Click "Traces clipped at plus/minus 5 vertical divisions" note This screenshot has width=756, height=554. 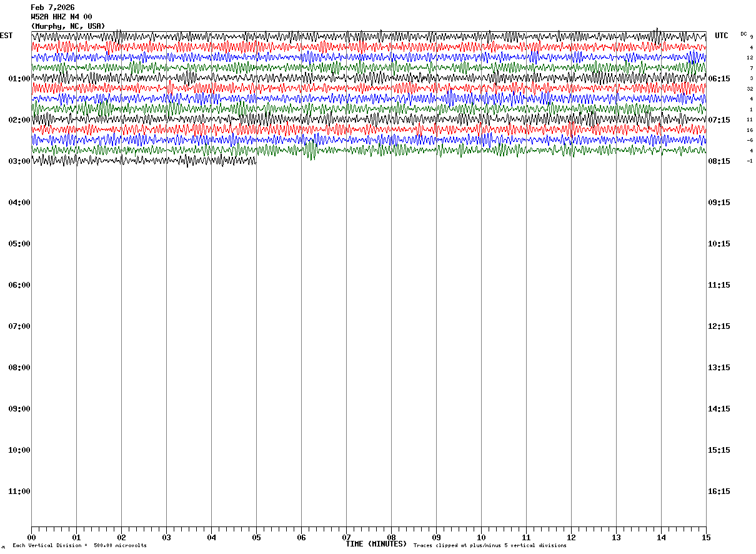(490, 546)
